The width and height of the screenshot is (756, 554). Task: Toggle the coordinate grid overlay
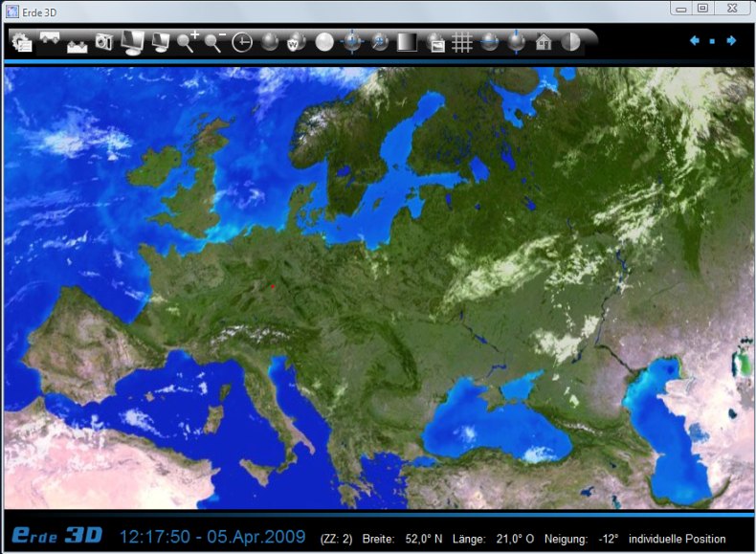coord(462,42)
